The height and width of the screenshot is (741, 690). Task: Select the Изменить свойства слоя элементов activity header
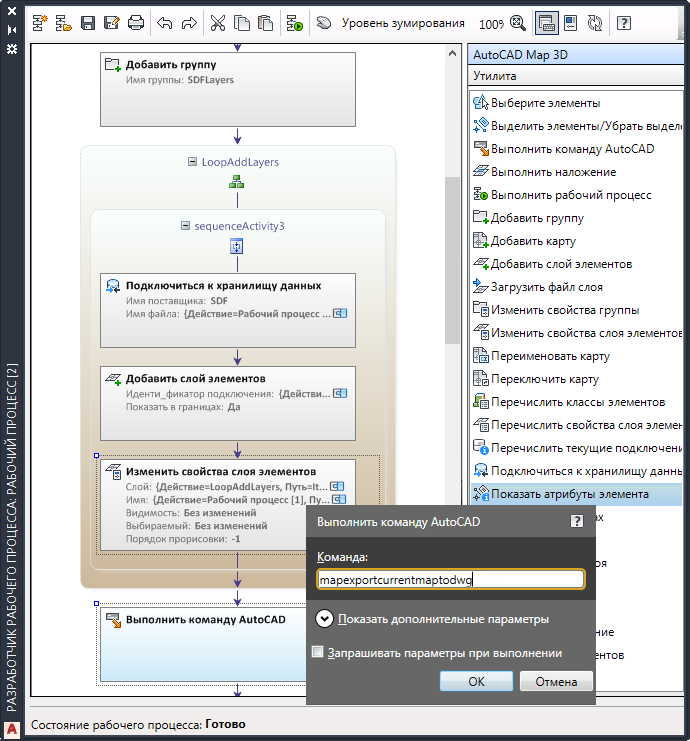(221, 472)
